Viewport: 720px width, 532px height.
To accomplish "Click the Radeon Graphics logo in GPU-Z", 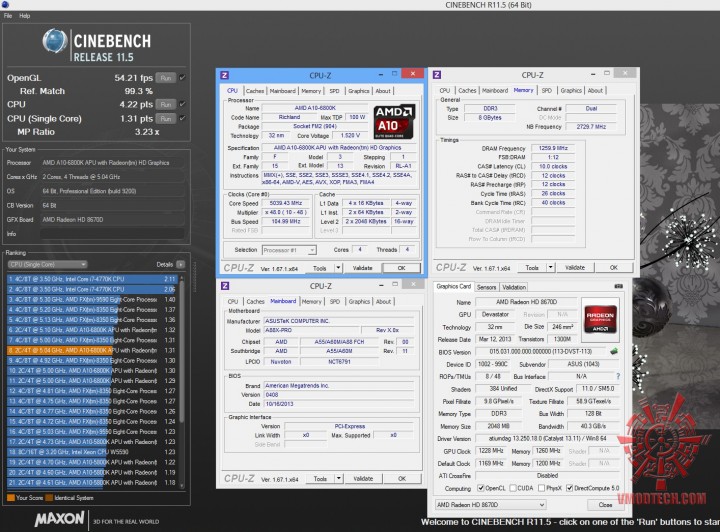I will tap(600, 319).
